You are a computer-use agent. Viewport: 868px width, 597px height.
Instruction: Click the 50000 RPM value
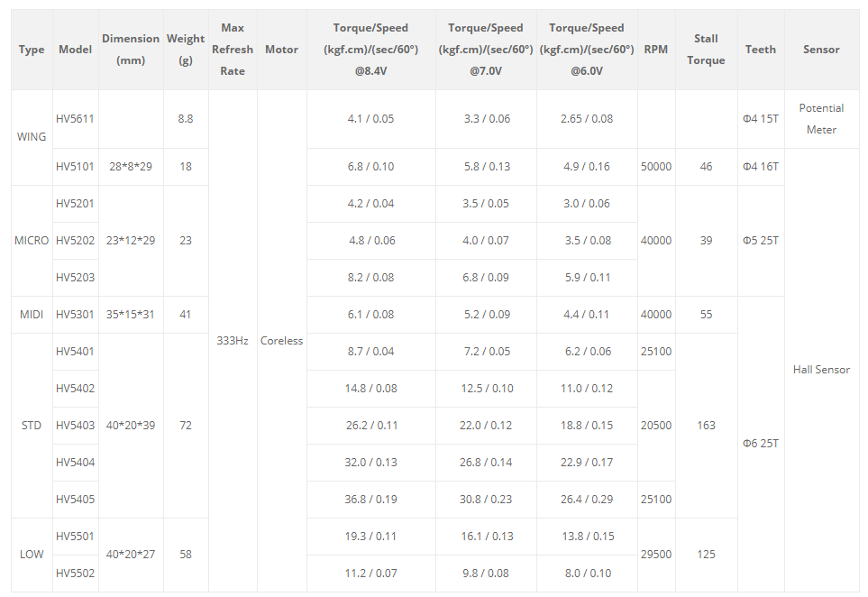pos(656,167)
